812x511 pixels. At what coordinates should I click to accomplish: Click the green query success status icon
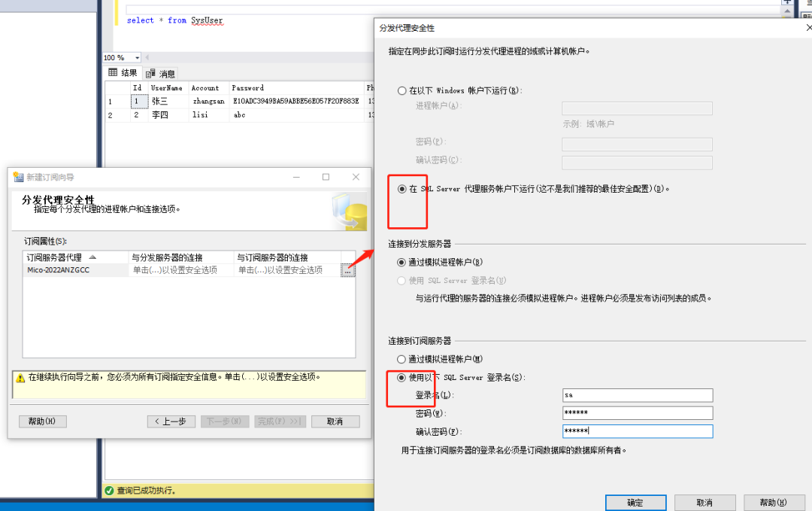(109, 490)
